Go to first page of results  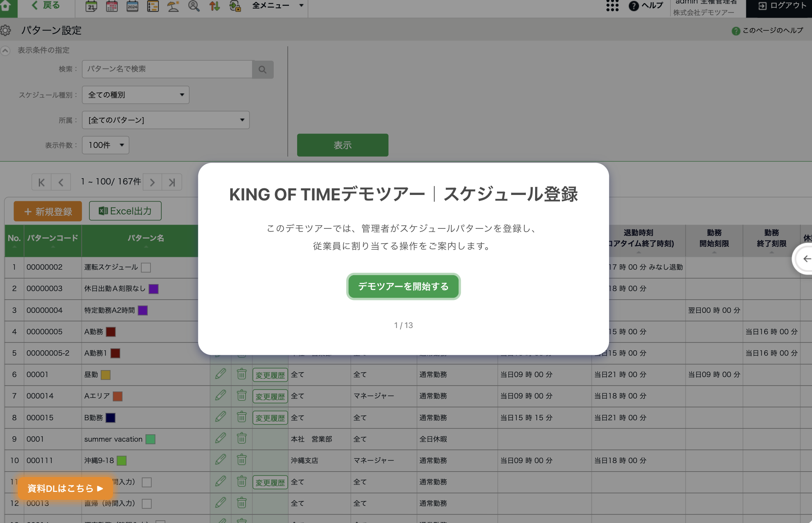tap(41, 182)
